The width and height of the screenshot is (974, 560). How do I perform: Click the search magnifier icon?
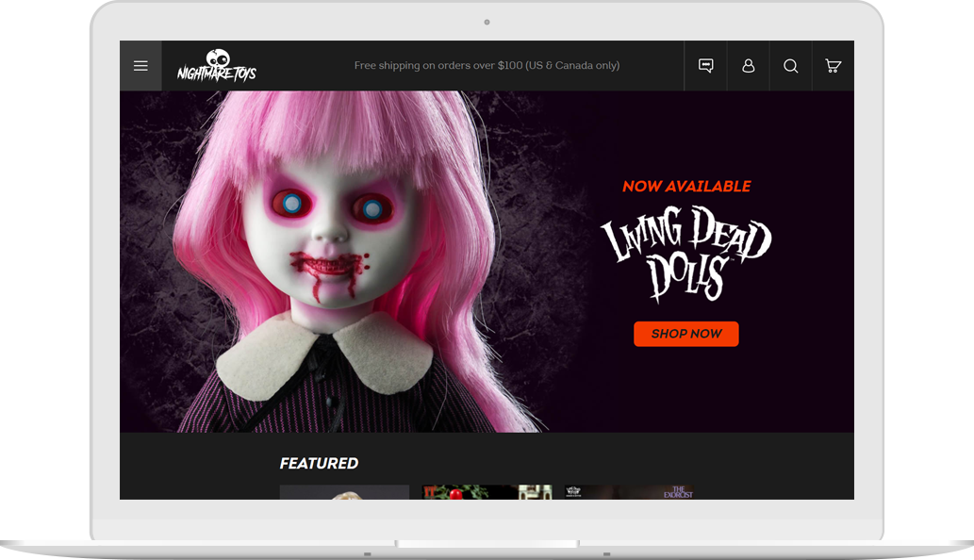[790, 66]
